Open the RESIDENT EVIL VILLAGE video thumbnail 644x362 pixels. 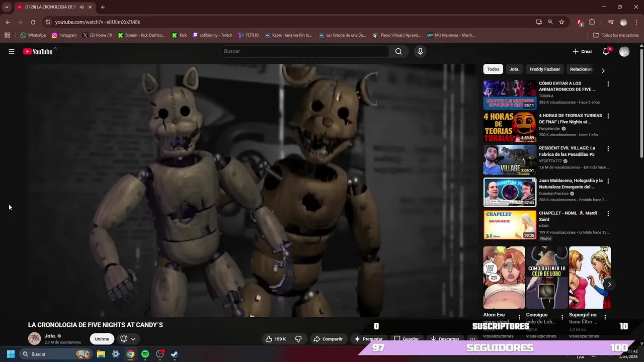tap(510, 160)
